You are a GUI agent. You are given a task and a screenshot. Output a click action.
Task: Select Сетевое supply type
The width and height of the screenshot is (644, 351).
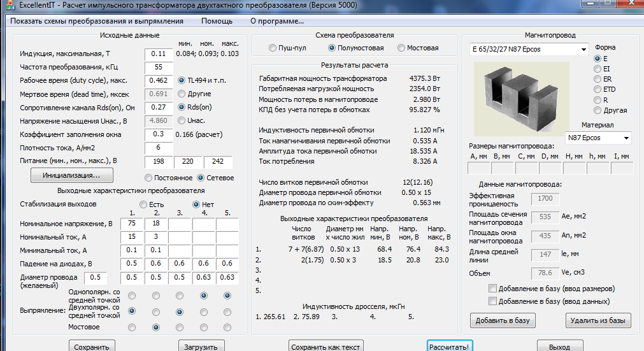coord(201,178)
